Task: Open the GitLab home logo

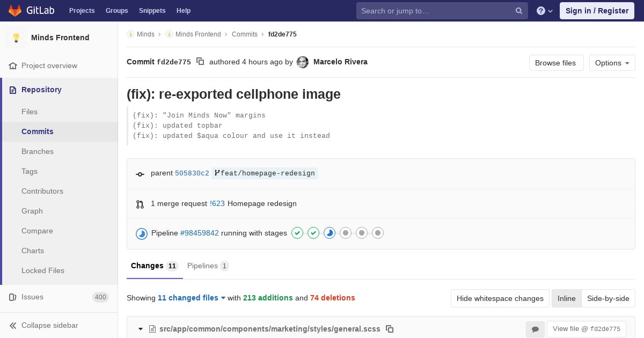Action: [31, 11]
